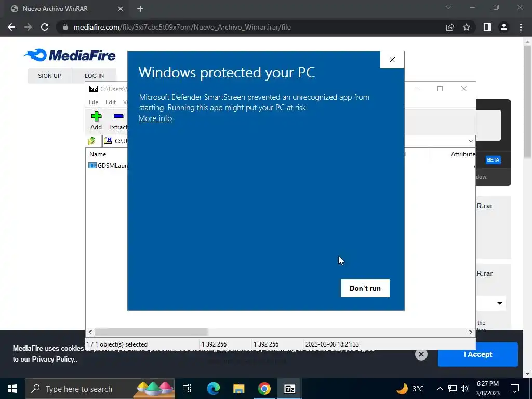Click the browser page vertical scrollbar
532x399 pixels.
click(527, 102)
